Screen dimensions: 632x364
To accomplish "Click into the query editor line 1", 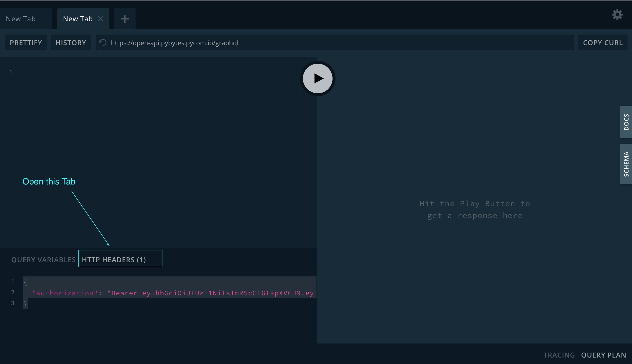I will (x=150, y=72).
